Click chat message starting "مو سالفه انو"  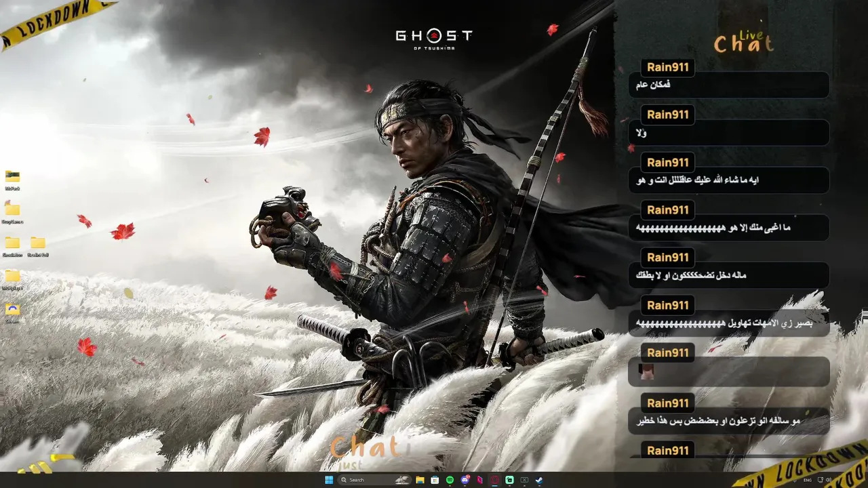pyautogui.click(x=717, y=421)
